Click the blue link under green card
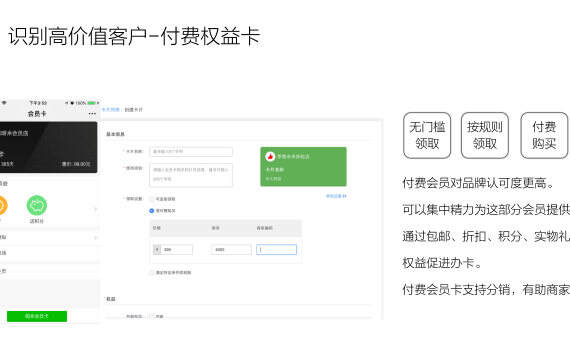Image resolution: width=570 pixels, height=360 pixels. [x=336, y=196]
